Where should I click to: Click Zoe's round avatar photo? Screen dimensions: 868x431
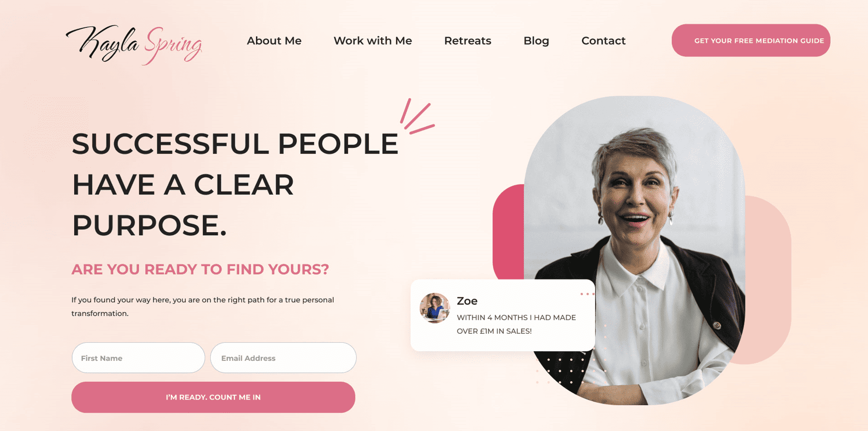click(x=434, y=308)
